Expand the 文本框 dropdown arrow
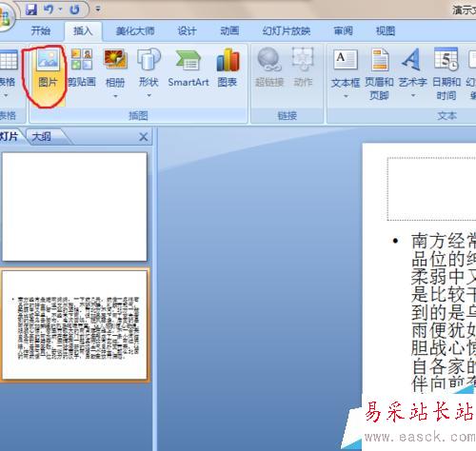The width and height of the screenshot is (476, 451). tap(346, 96)
